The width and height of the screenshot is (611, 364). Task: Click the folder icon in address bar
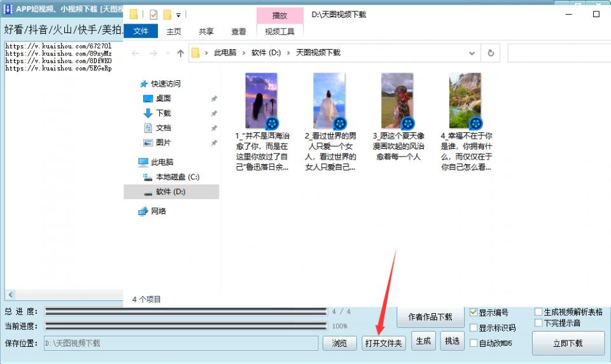click(x=195, y=53)
